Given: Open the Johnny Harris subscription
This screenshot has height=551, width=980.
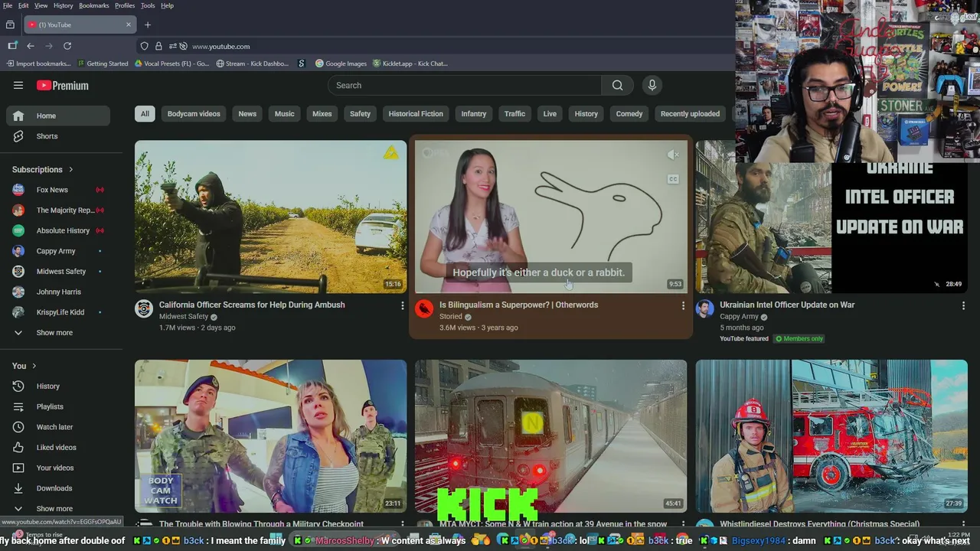Looking at the screenshot, I should [58, 292].
